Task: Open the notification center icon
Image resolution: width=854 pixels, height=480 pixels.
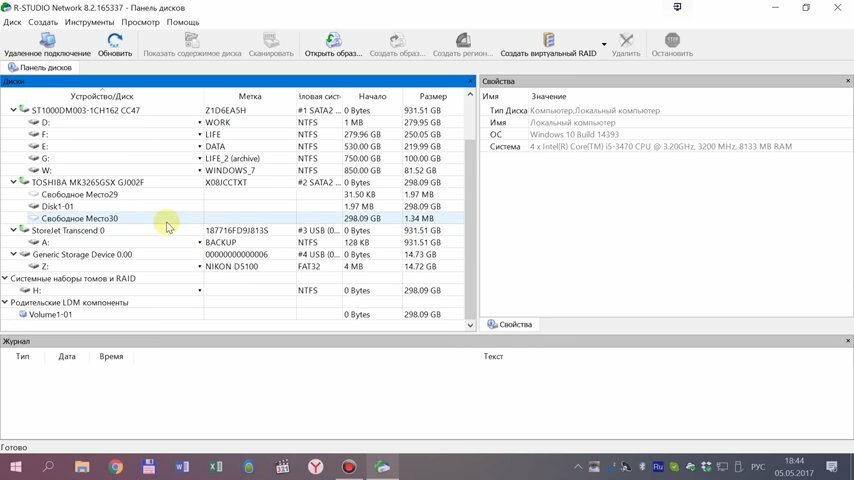Action: 832,467
